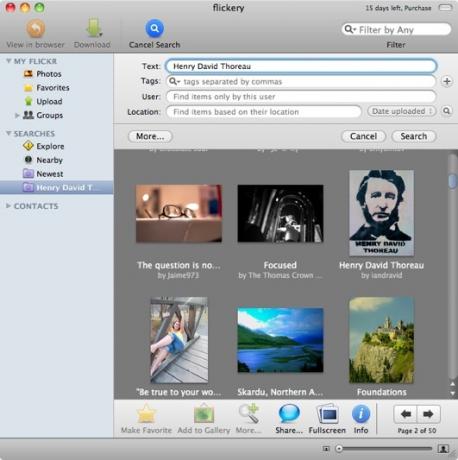This screenshot has height=460, width=458.
Task: Click the More... magnifier plus icon
Action: [249, 414]
